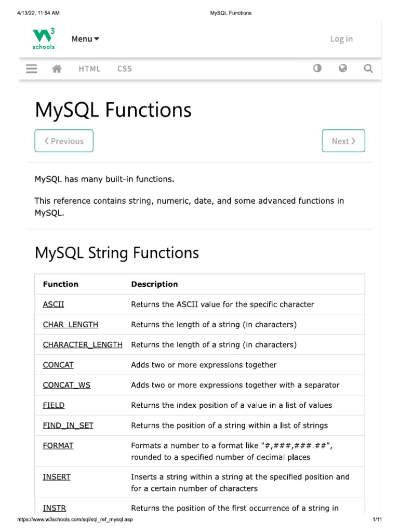Go to the Next page button
Screen dimensions: 399x532
pos(343,141)
